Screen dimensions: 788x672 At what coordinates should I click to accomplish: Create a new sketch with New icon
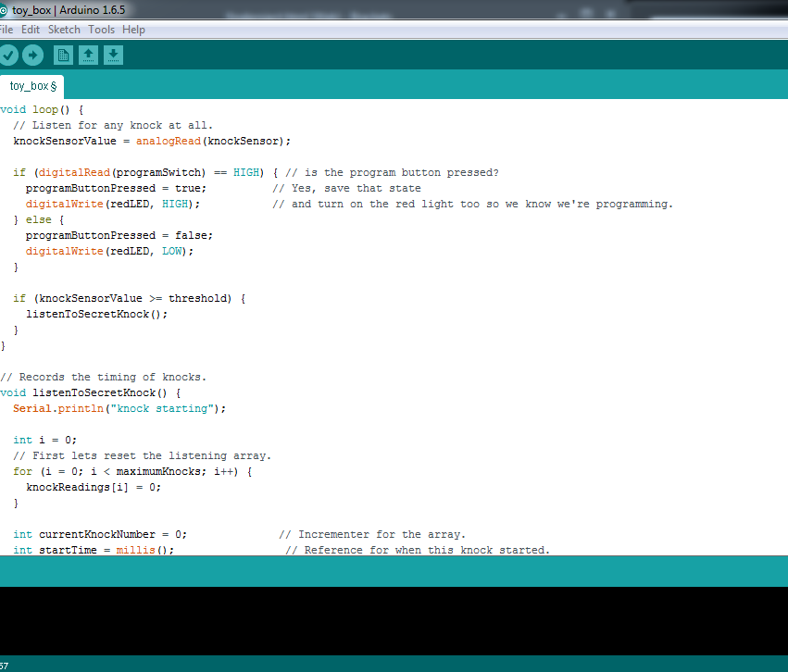coord(63,56)
